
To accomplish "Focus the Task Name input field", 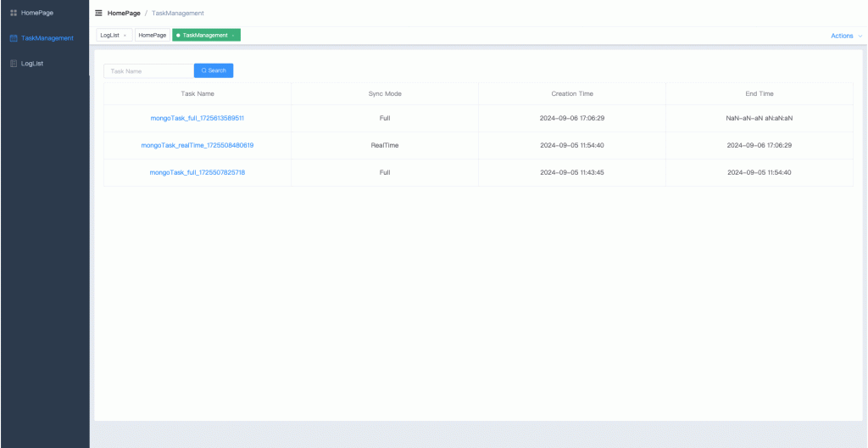I will click(x=148, y=71).
